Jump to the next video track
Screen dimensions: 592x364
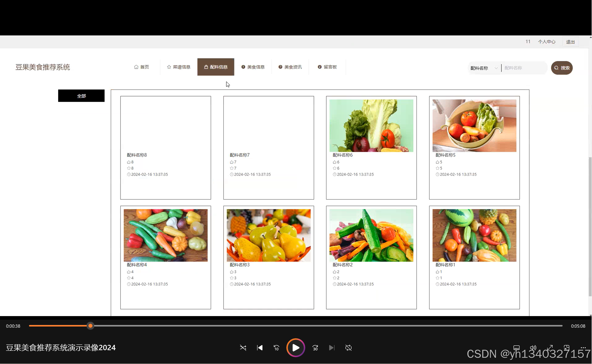coord(332,348)
